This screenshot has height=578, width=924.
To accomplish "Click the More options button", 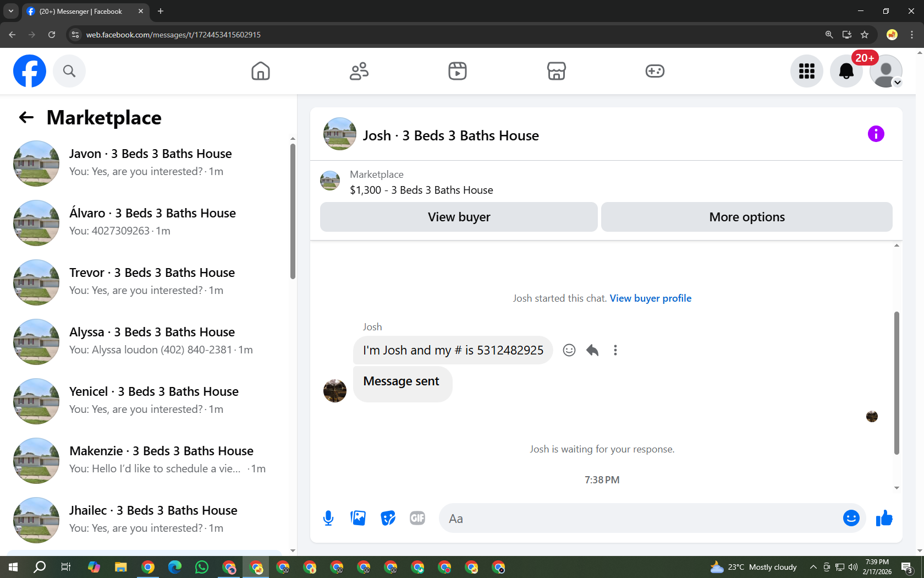I will [x=747, y=217].
